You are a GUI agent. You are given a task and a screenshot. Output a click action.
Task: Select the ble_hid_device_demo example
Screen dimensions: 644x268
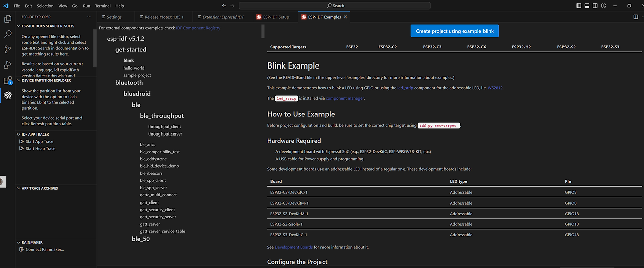coord(159,166)
